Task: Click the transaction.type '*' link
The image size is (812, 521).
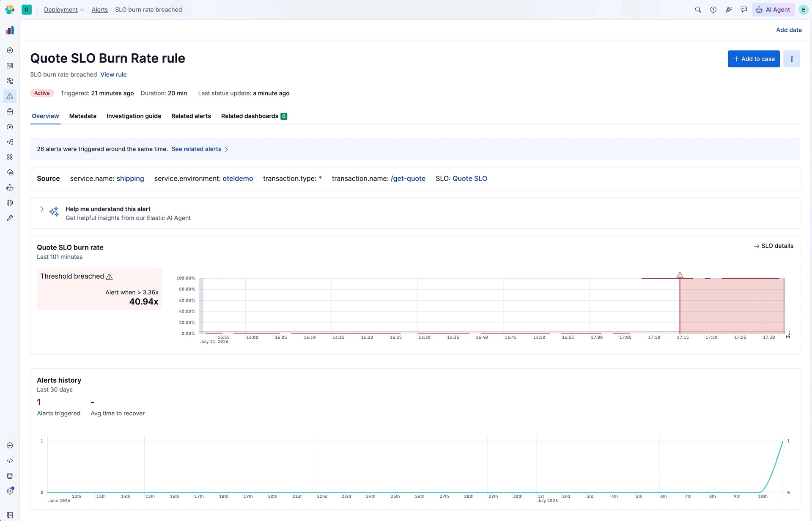Action: (x=320, y=178)
